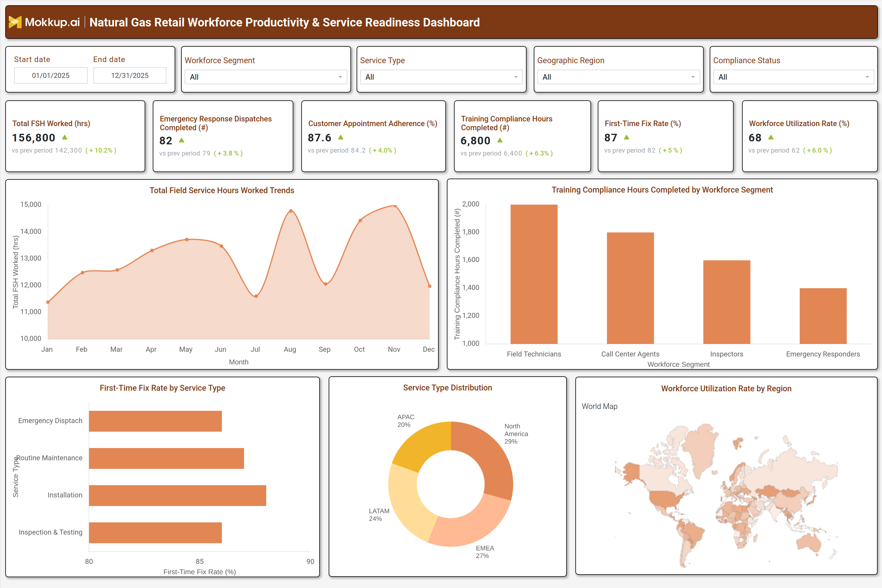Click the 'Service Type Distribution' chart title
The width and height of the screenshot is (882, 588).
click(447, 387)
